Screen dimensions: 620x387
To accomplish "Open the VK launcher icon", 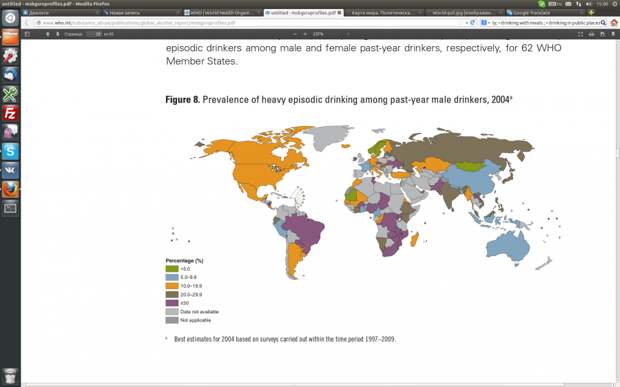I will pyautogui.click(x=10, y=170).
